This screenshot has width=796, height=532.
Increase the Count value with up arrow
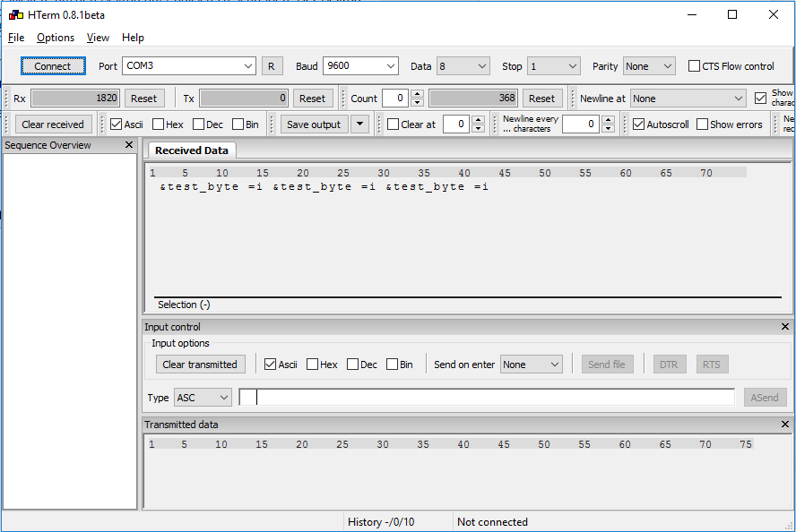pyautogui.click(x=417, y=94)
